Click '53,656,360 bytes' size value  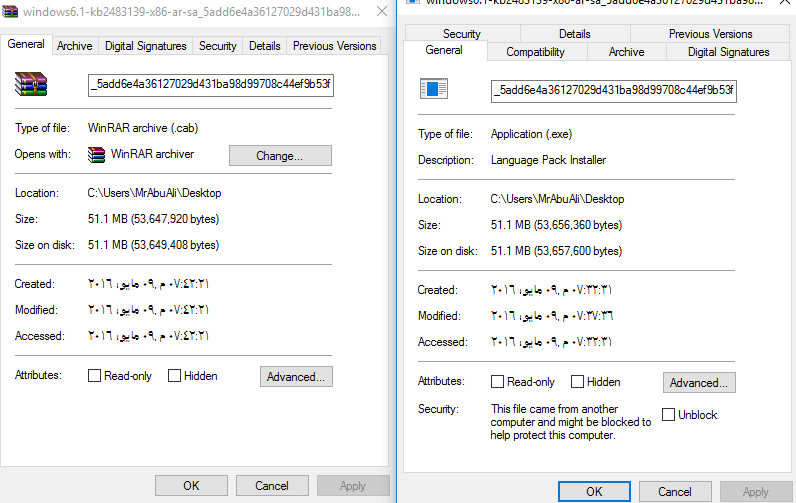(578, 225)
